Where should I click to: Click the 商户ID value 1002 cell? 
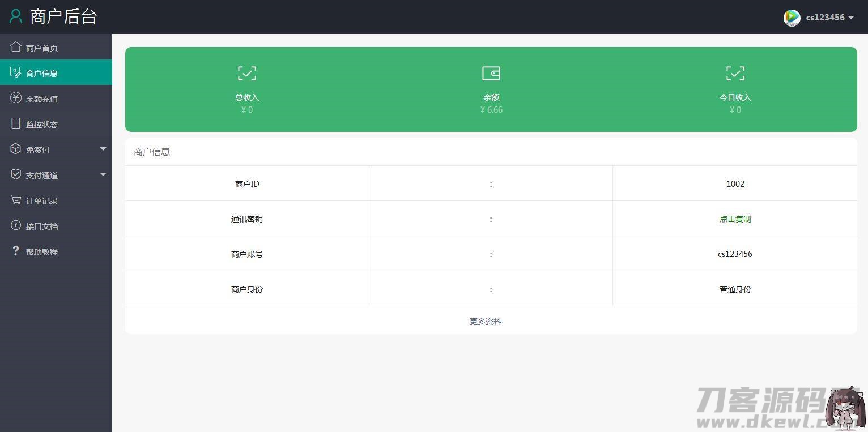coord(735,183)
